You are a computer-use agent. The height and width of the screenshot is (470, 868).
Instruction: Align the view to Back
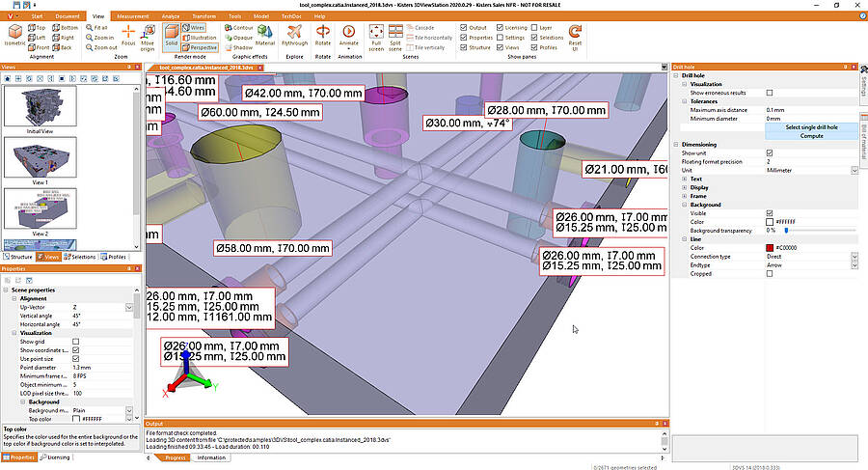(62, 47)
